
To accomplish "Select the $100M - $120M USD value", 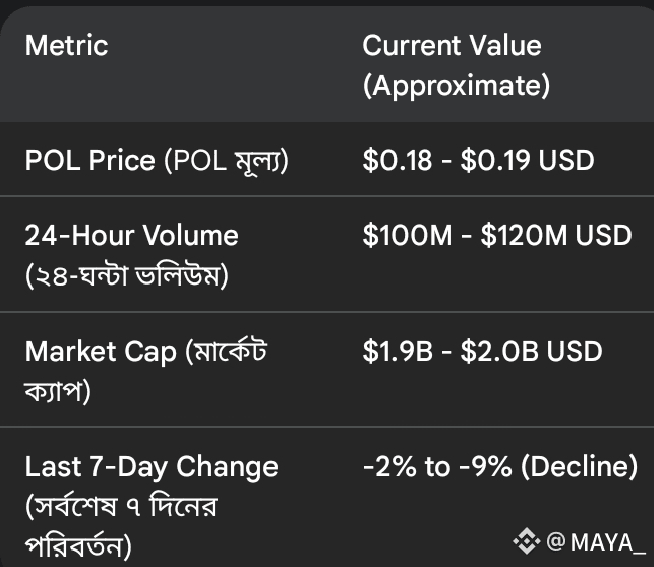I will [x=497, y=236].
